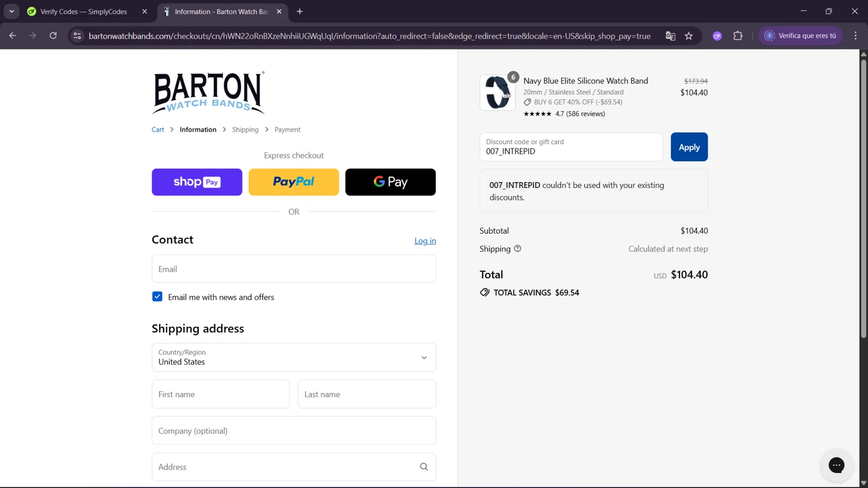Click the 4.7 (586 reviews) star rating
Screen dimensions: 868x488
564,114
